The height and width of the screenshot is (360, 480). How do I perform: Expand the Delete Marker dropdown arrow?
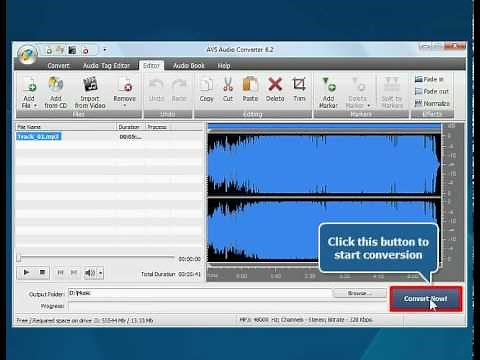369,106
